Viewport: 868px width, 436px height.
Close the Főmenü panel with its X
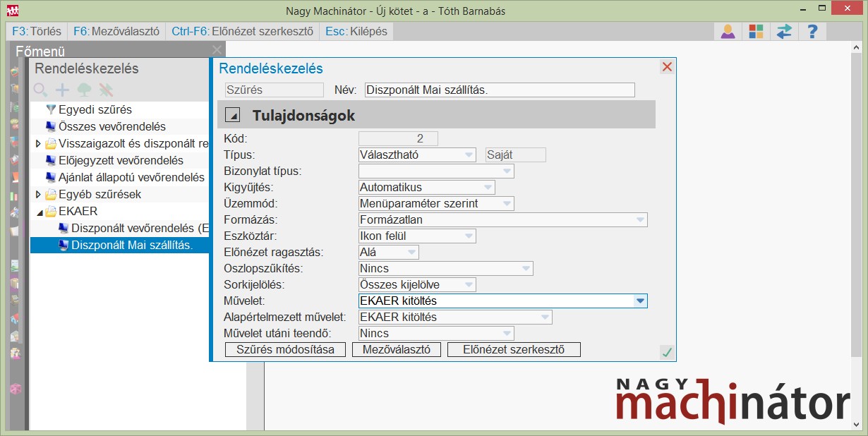tap(217, 50)
